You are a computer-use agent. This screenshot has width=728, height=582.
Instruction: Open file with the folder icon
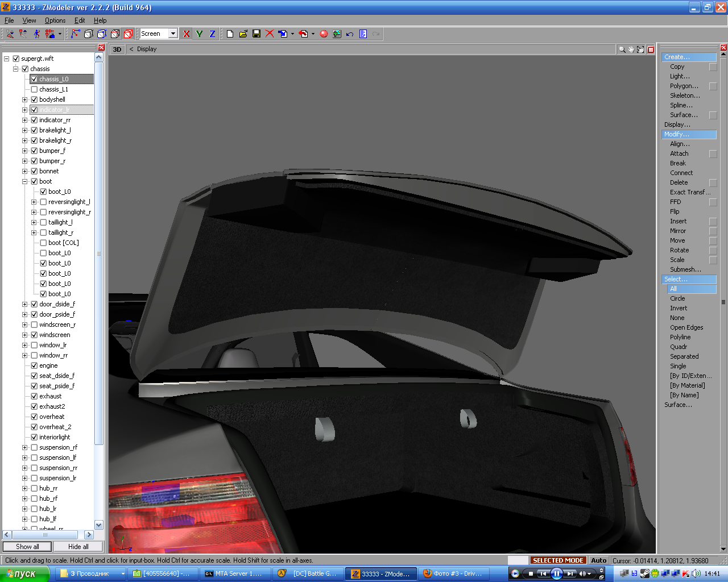coord(243,34)
